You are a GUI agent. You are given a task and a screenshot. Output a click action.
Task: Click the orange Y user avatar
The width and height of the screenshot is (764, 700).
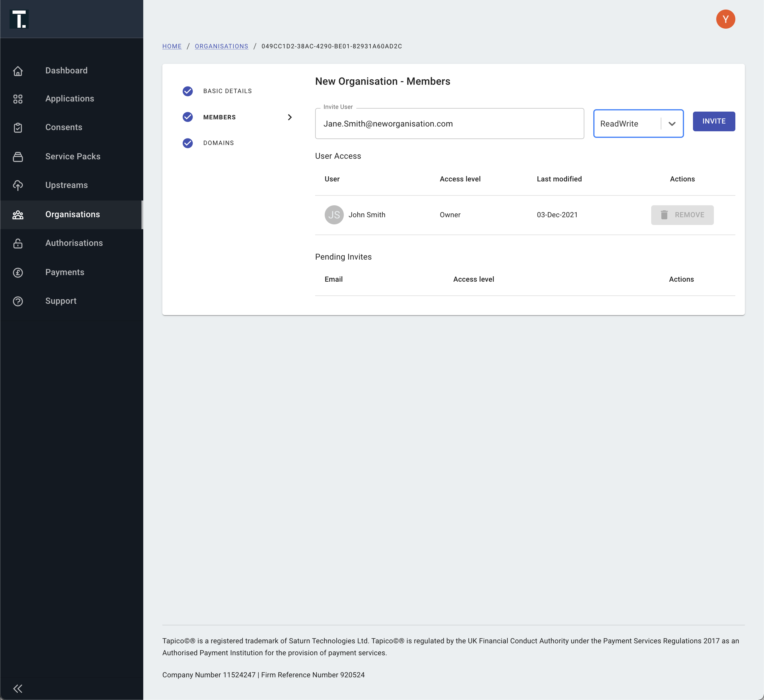(725, 19)
